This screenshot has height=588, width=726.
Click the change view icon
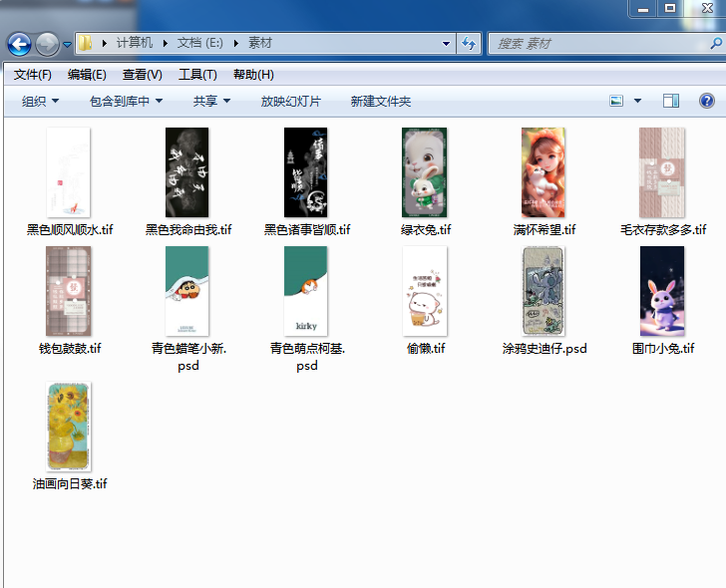point(616,101)
